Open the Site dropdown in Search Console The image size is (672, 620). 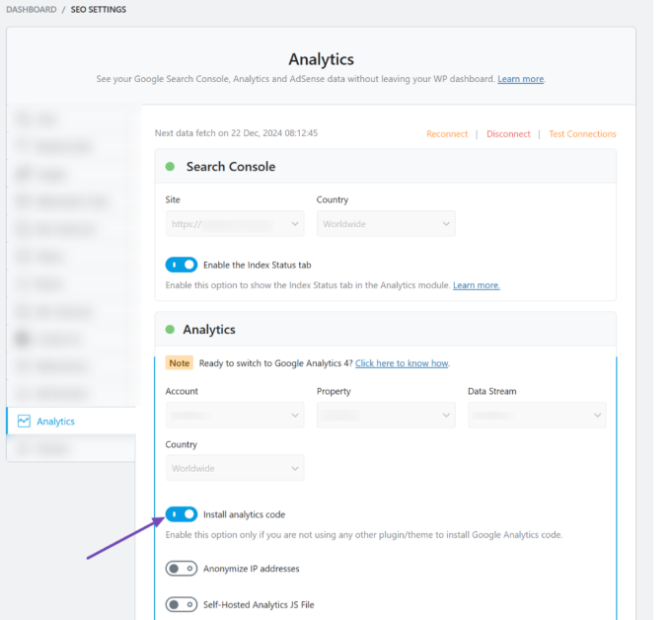pos(235,224)
